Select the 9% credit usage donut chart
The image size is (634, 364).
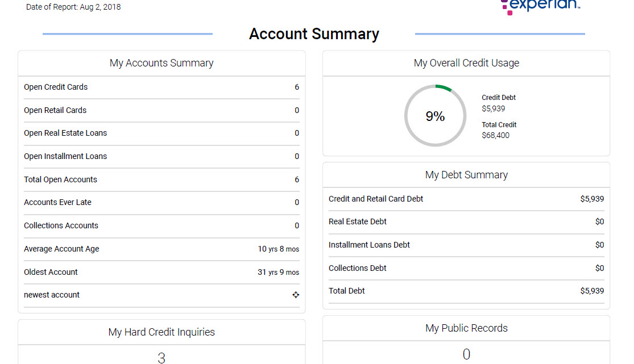pyautogui.click(x=436, y=115)
